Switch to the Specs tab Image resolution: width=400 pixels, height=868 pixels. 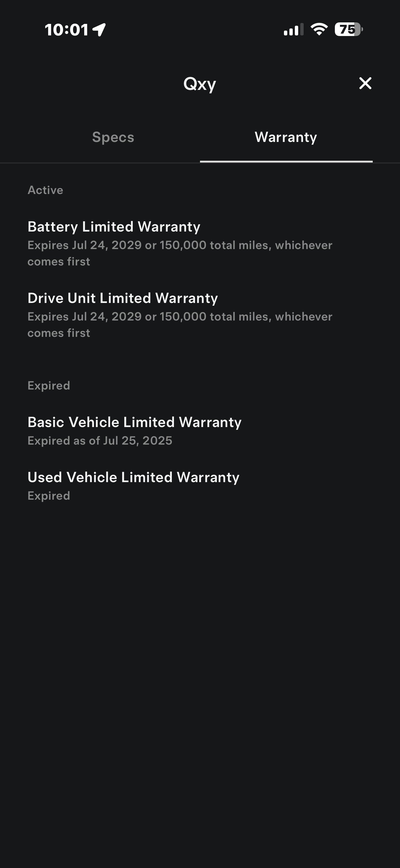[x=113, y=137]
